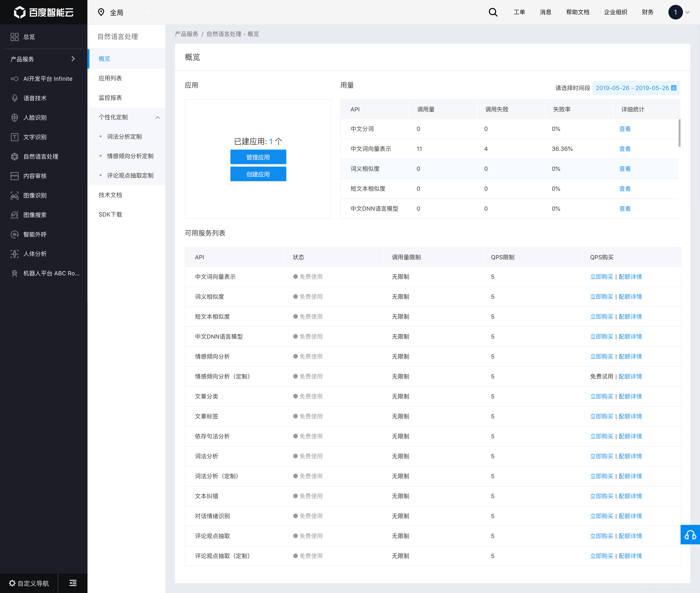Click the image search sidebar icon
Viewport: 700px width, 593px height.
tap(14, 215)
